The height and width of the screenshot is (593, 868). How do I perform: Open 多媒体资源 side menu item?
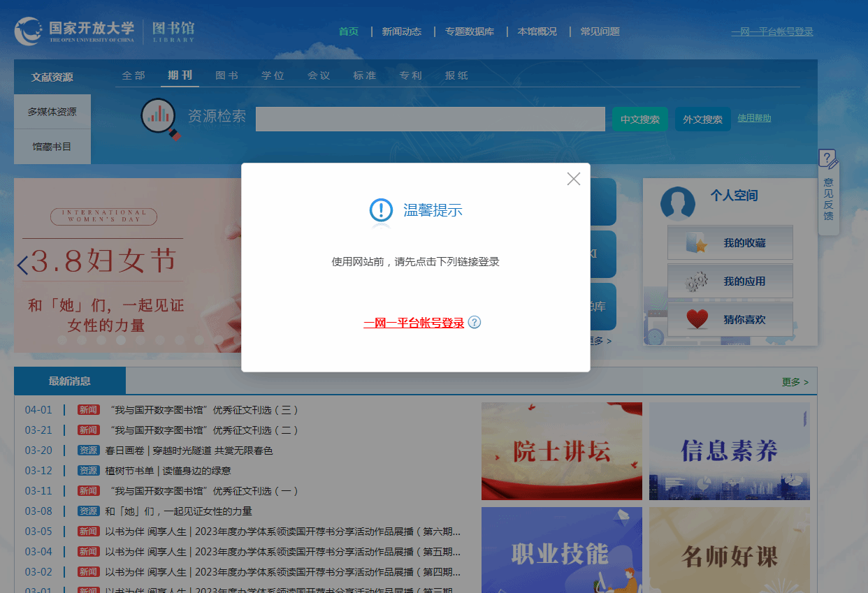tap(52, 112)
